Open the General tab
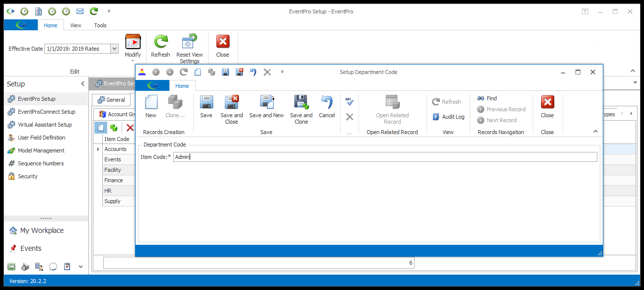Screen dimensions: 644x290 click(x=111, y=100)
